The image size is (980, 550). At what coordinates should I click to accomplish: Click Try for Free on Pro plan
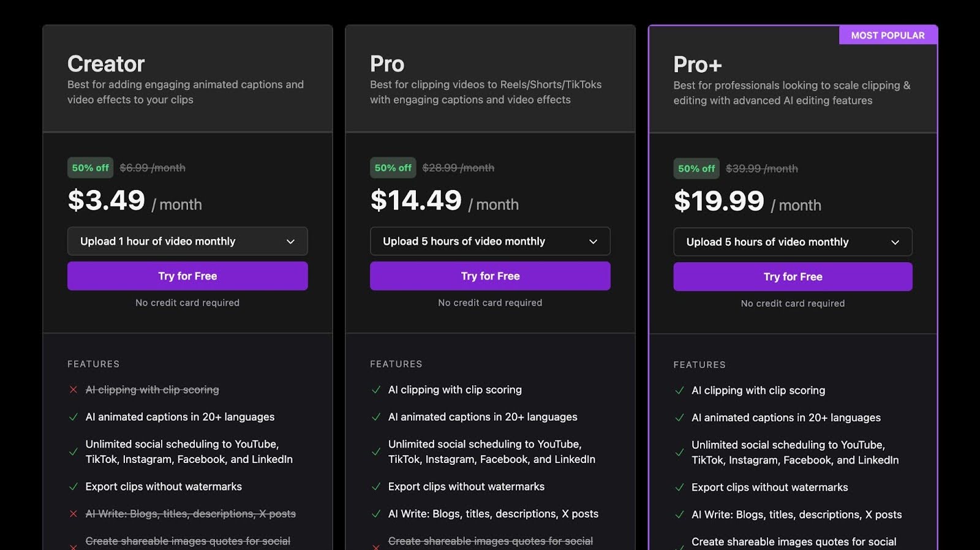point(490,276)
